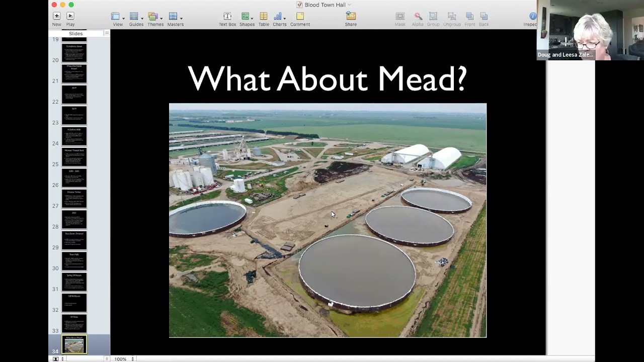Select slide 28 thumbnail

coord(74,220)
